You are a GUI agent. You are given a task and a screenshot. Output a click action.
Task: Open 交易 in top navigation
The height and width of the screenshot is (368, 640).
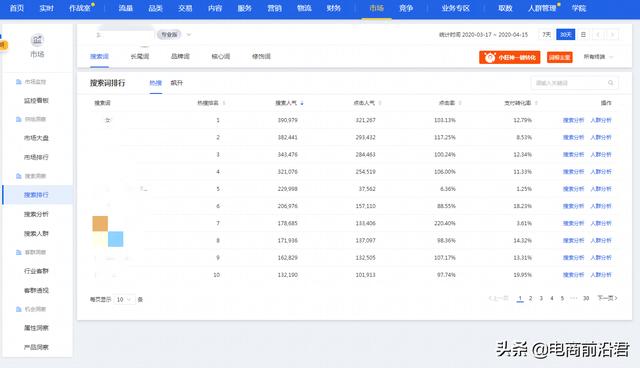point(185,8)
